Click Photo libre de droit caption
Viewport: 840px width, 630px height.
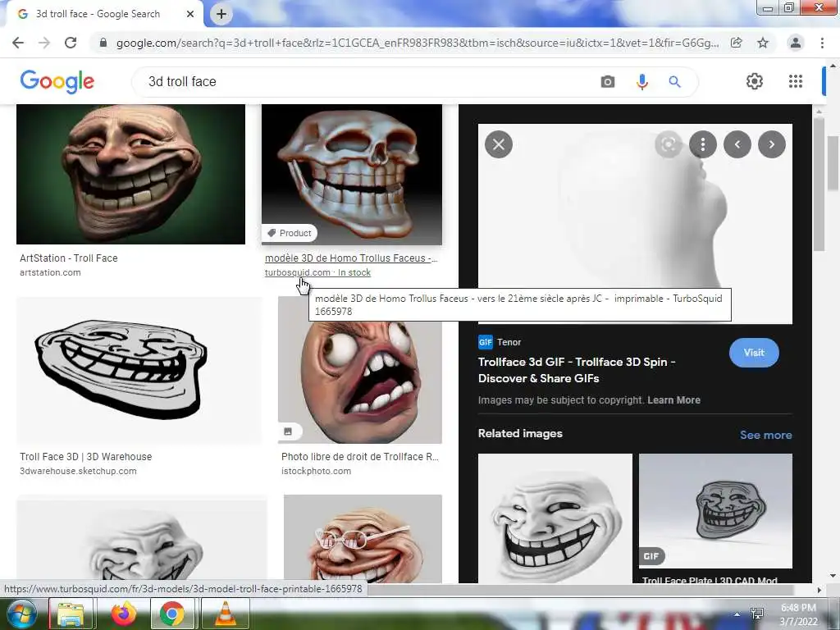(360, 457)
